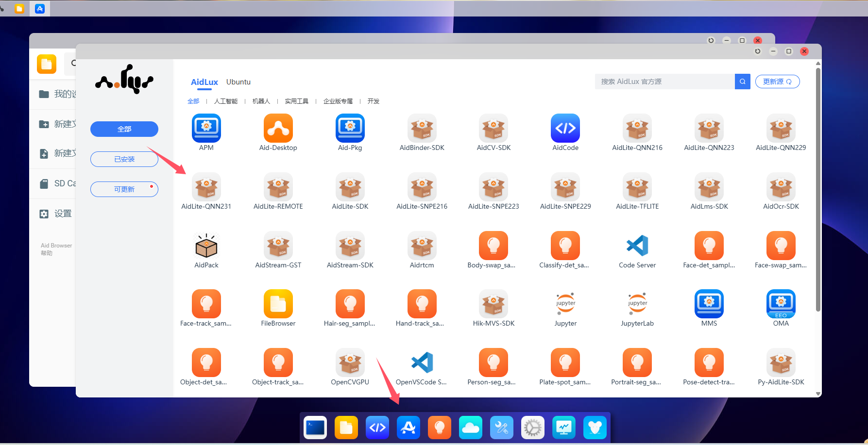Open the APM app icon
This screenshot has height=445, width=868.
point(206,128)
